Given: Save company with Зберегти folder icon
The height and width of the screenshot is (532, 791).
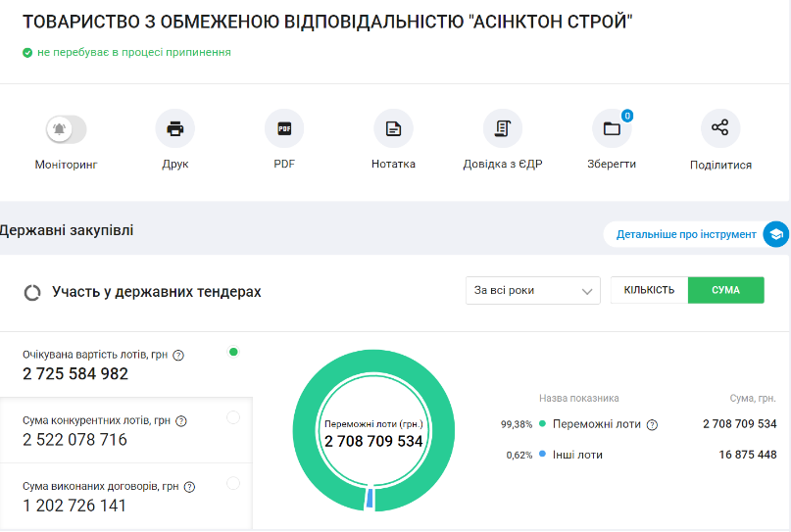Looking at the screenshot, I should click(x=612, y=128).
